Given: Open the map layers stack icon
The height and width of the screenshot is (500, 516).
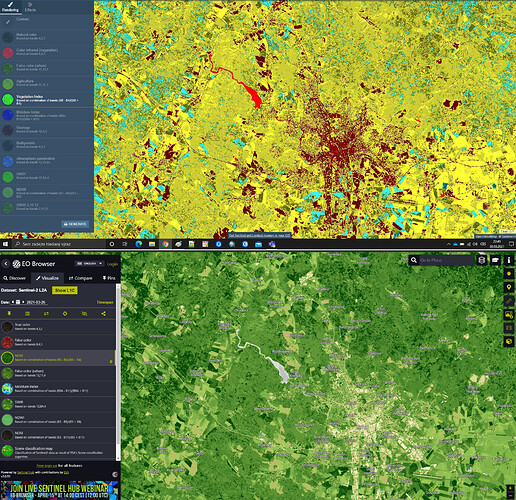Looking at the screenshot, I should coord(481,260).
